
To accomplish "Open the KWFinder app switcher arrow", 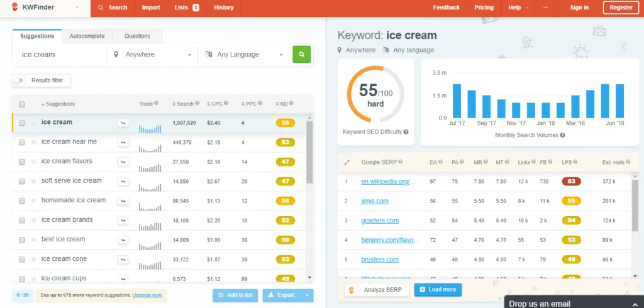I will coord(77,8).
